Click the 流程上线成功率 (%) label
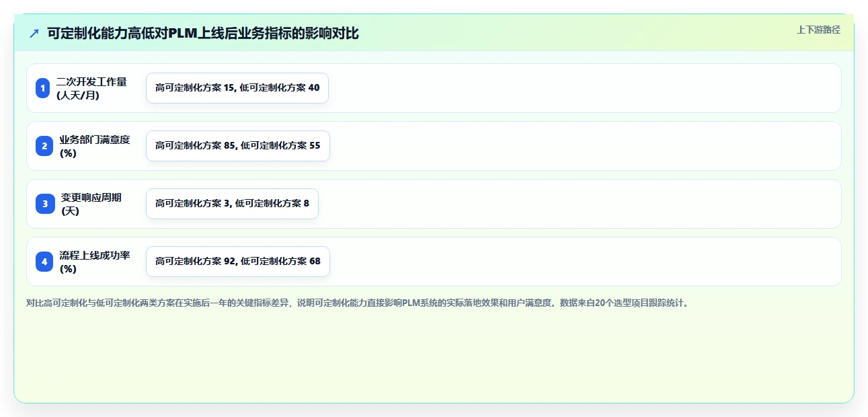This screenshot has height=417, width=868. pyautogui.click(x=95, y=262)
